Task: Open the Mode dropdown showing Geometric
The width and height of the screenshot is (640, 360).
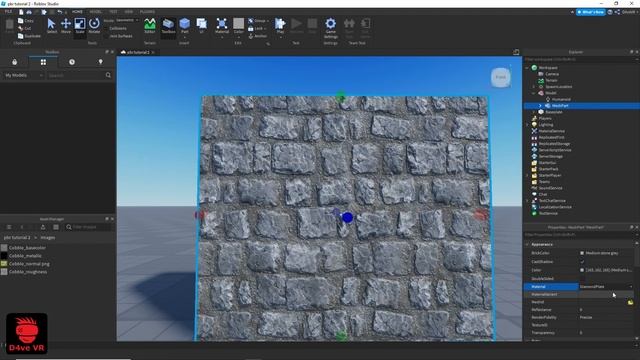Action: click(x=127, y=20)
